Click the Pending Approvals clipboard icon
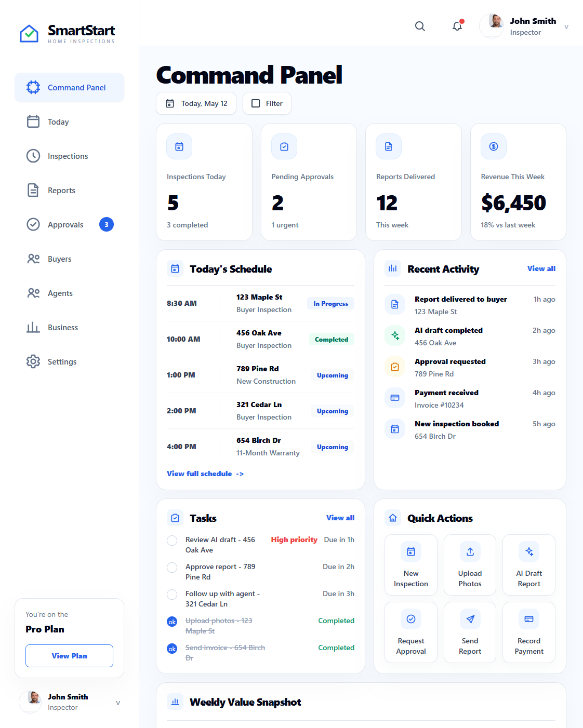The width and height of the screenshot is (583, 728). click(284, 147)
